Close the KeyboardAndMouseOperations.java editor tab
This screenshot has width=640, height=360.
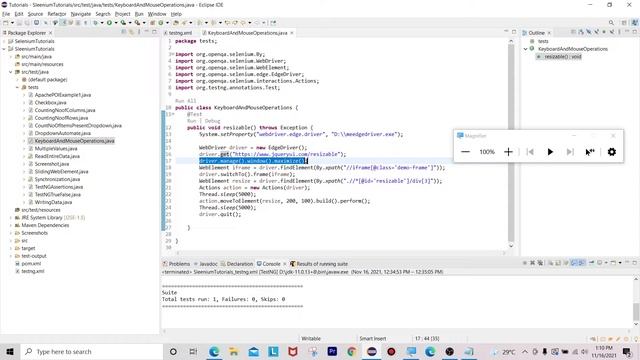click(x=292, y=33)
